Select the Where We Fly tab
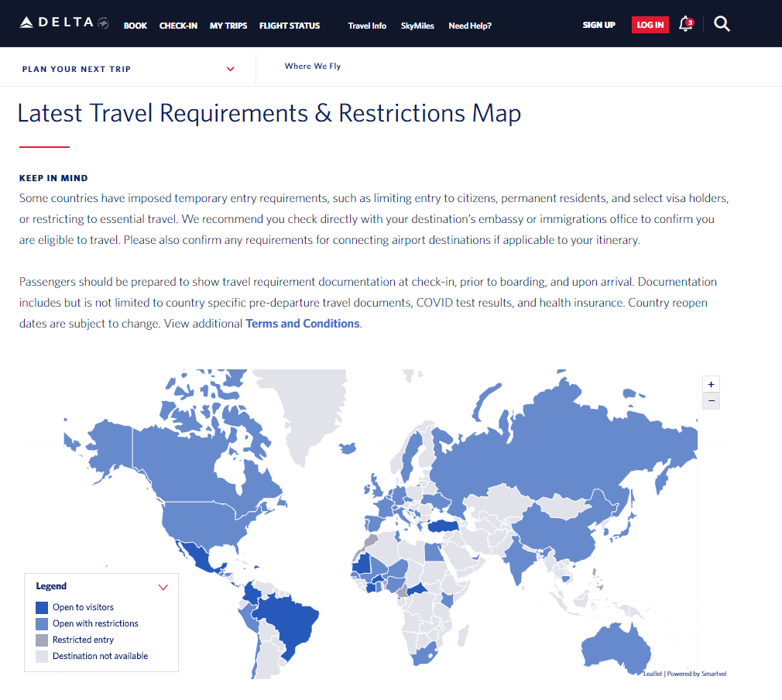Screen dimensions: 782x700 (x=312, y=66)
